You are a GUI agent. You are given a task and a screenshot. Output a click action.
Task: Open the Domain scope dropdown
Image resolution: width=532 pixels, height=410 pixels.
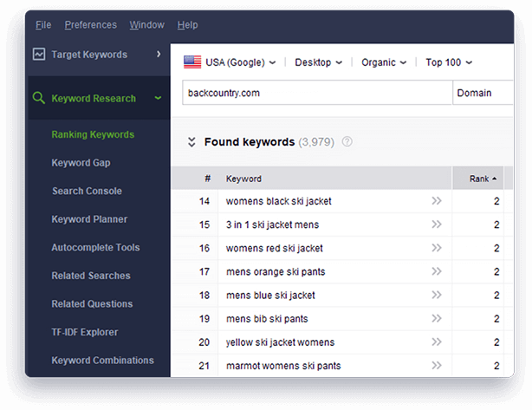(483, 93)
